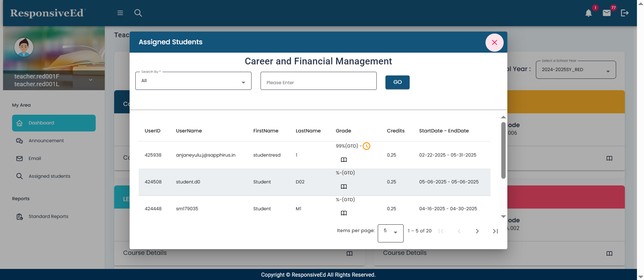Open the book icon for student.d0 row
Viewport: 644px width, 280px height.
point(343,186)
